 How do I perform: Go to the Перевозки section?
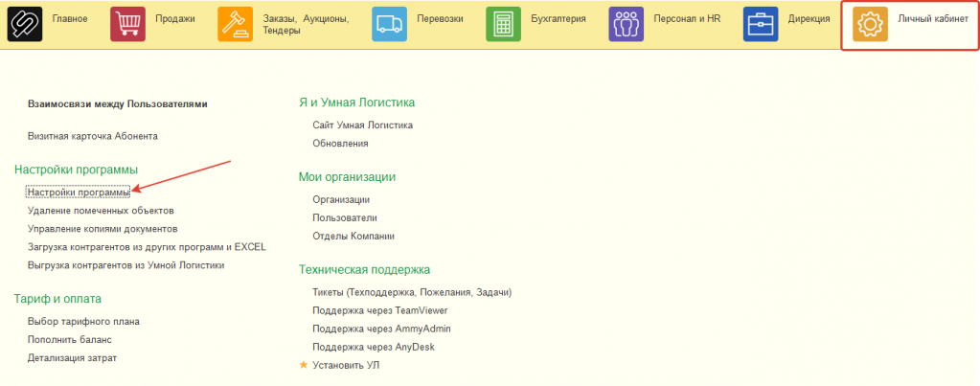pyautogui.click(x=440, y=19)
